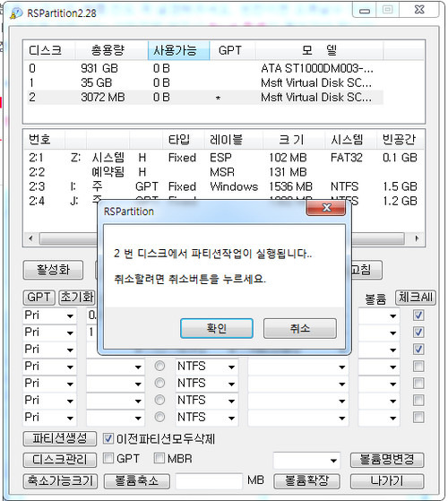This screenshot has width=448, height=501.
Task: Close the RSPartition confirmation dialog
Action: tap(326, 208)
